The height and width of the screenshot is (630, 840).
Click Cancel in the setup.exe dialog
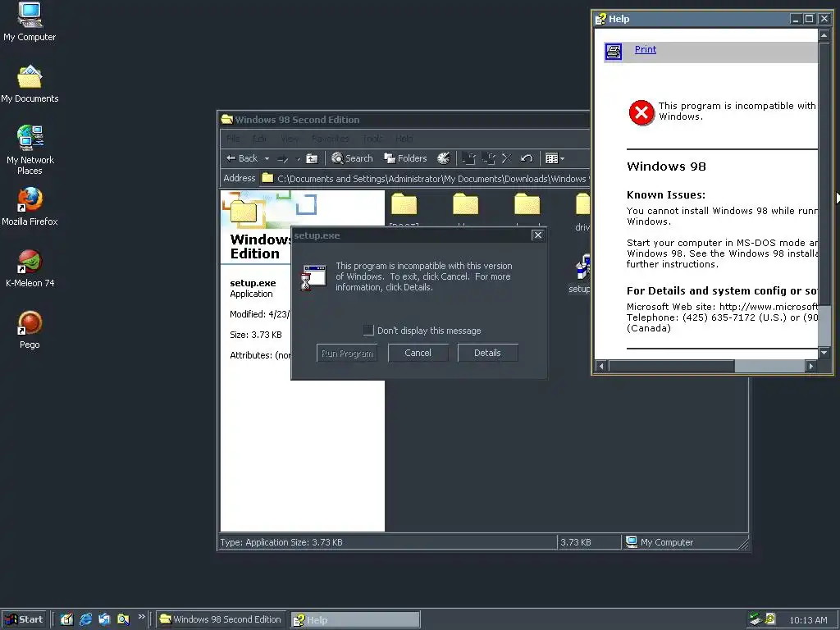[x=418, y=353]
